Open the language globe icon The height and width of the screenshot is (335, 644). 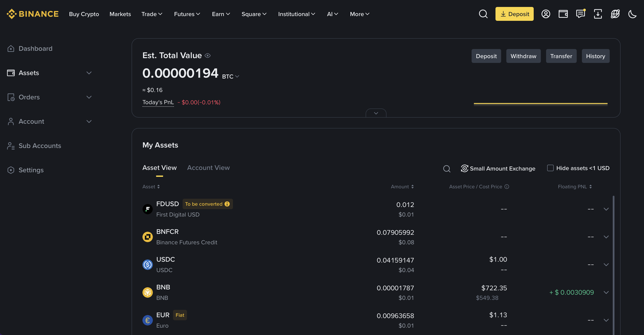(615, 14)
